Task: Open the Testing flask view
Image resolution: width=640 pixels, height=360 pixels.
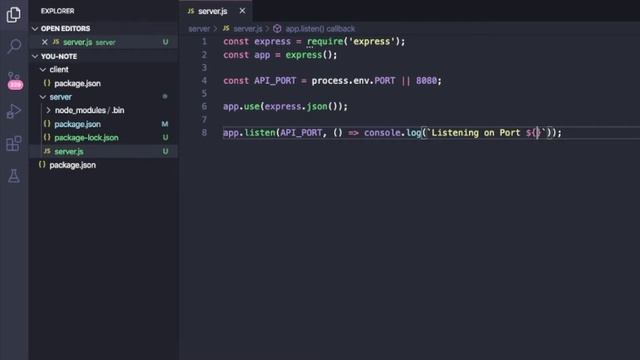Action: click(x=13, y=176)
